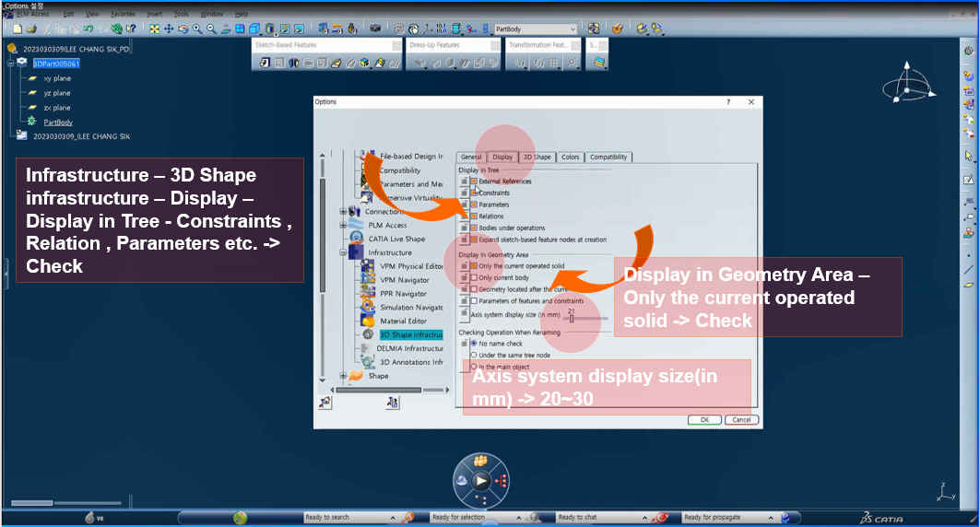Click the right quadrant tree icon of compass
This screenshot has width=980, height=527.
click(501, 481)
